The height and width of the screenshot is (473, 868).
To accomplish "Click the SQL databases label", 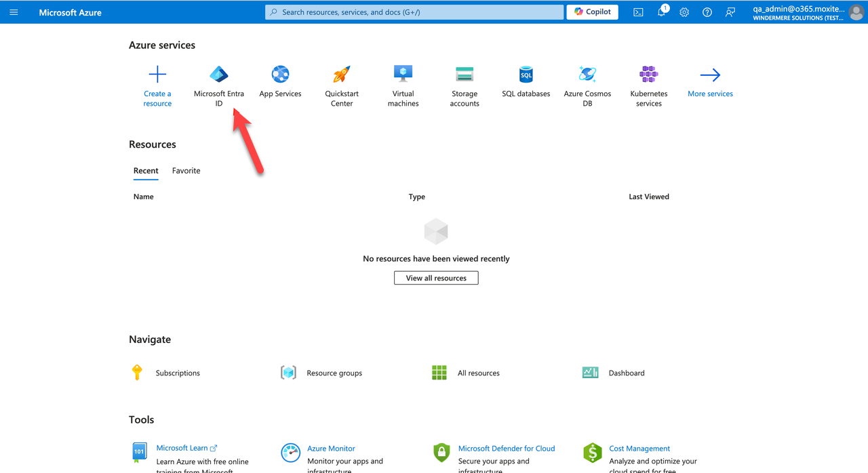I will click(x=526, y=94).
